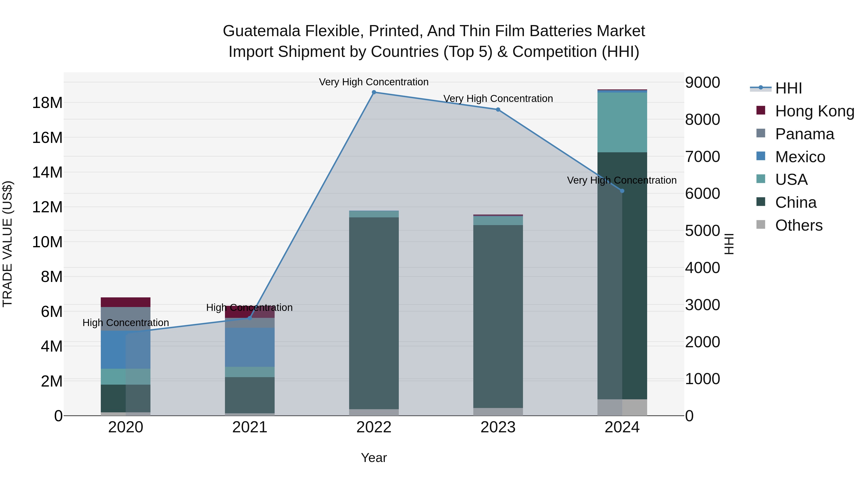Click the Panama legend label
Viewport: 868px width, 488px height.
(x=805, y=134)
